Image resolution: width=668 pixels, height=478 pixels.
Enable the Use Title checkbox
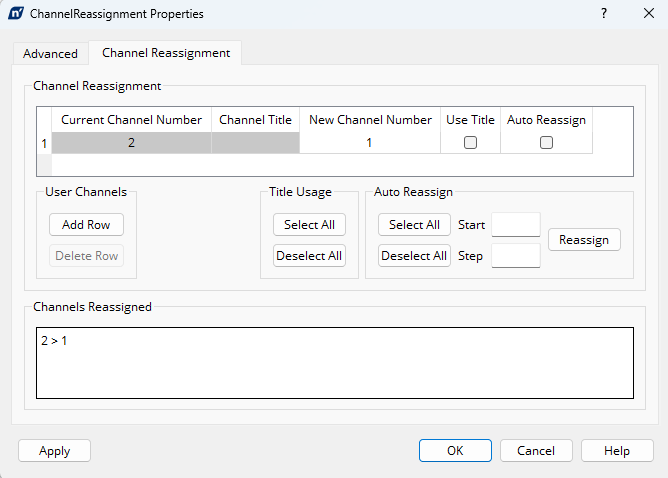(x=470, y=143)
